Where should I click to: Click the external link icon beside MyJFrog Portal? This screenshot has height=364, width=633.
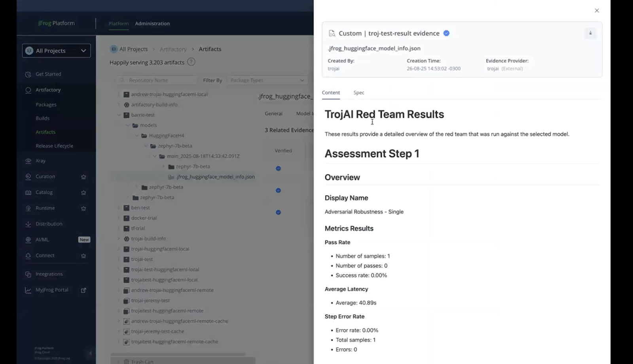tap(83, 290)
